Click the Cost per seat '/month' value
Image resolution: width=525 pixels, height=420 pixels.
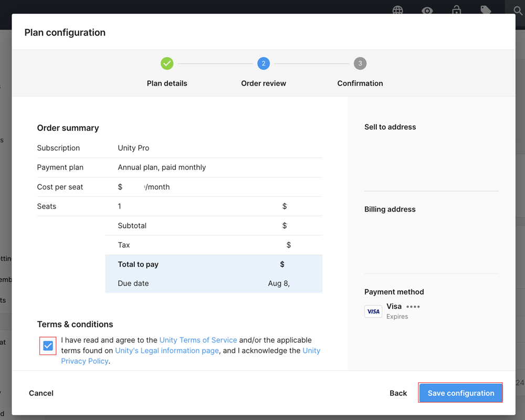pos(144,187)
